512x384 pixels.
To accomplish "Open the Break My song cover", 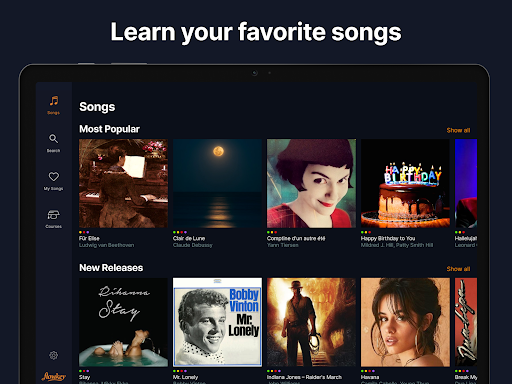I will (466, 322).
